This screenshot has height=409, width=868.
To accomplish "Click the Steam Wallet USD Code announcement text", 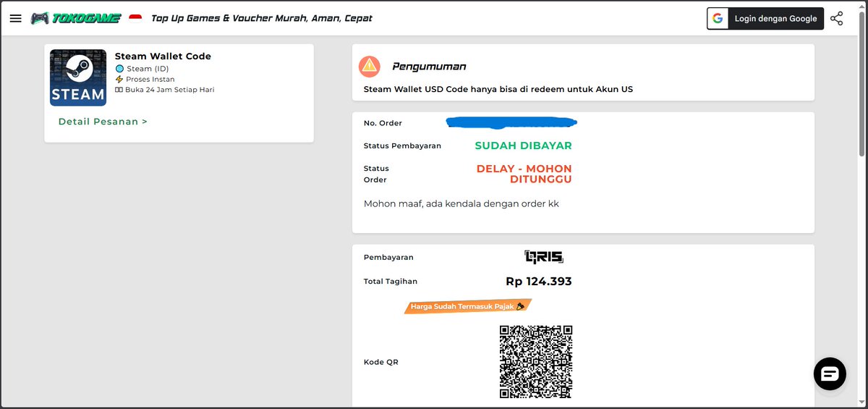I will [x=498, y=90].
